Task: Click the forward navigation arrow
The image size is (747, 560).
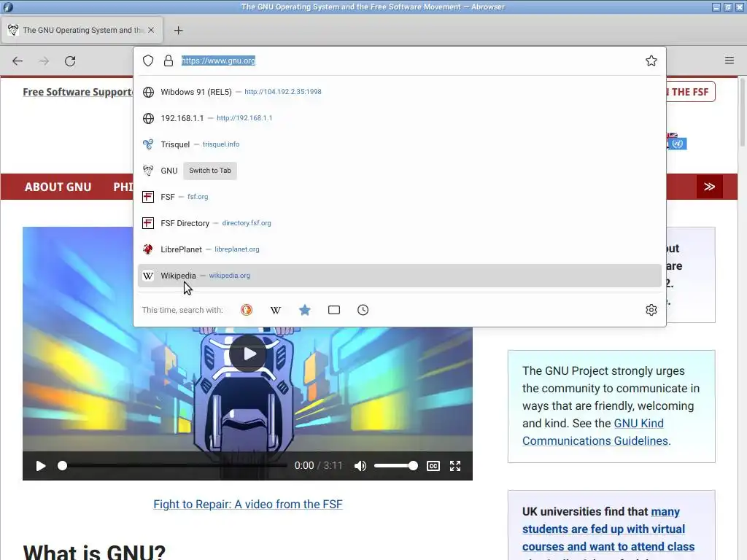Action: pyautogui.click(x=44, y=61)
